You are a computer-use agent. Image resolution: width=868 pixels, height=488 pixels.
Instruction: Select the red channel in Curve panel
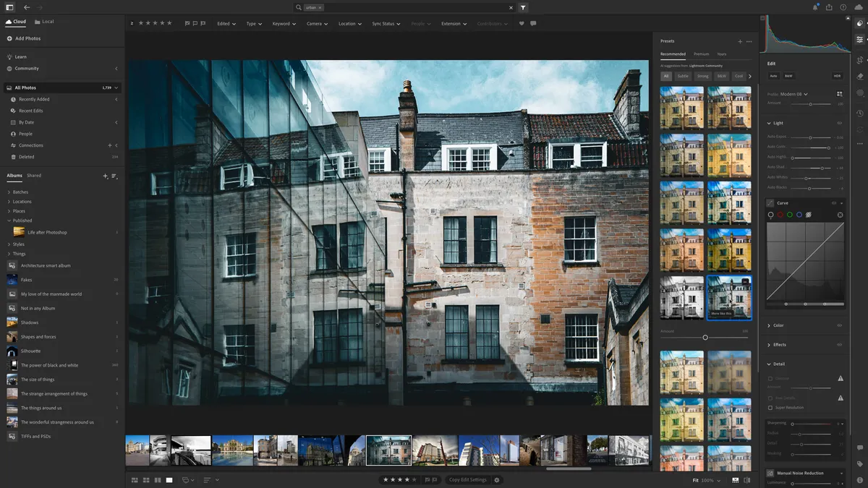780,214
